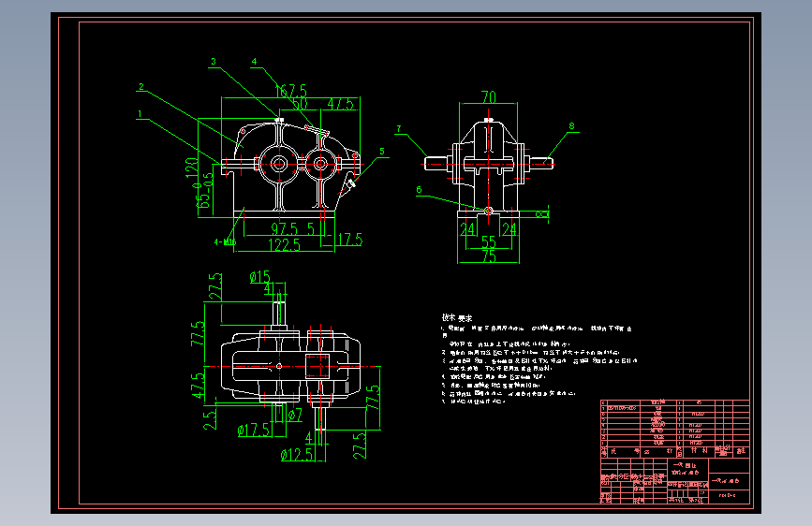
Task: Select the "4-M16" hole annotation
Action: point(225,241)
